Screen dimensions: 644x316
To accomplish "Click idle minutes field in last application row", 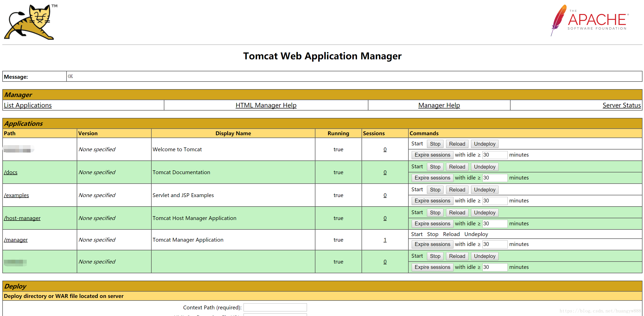I will 495,267.
